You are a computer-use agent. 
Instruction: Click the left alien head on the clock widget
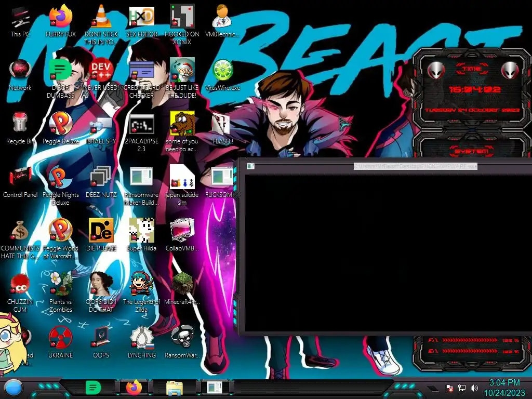(x=436, y=70)
